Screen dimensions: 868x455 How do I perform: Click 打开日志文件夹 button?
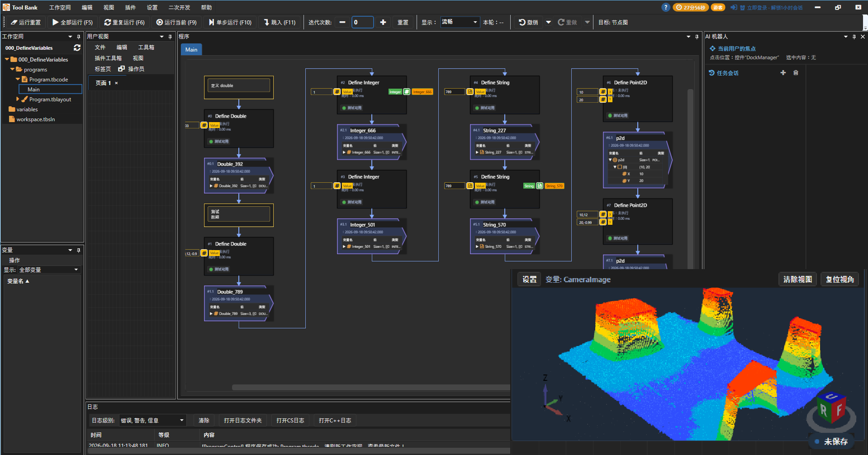[243, 420]
